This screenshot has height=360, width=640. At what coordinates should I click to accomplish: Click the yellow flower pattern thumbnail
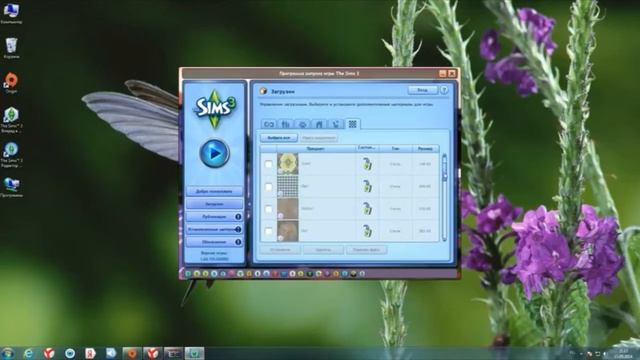288,164
